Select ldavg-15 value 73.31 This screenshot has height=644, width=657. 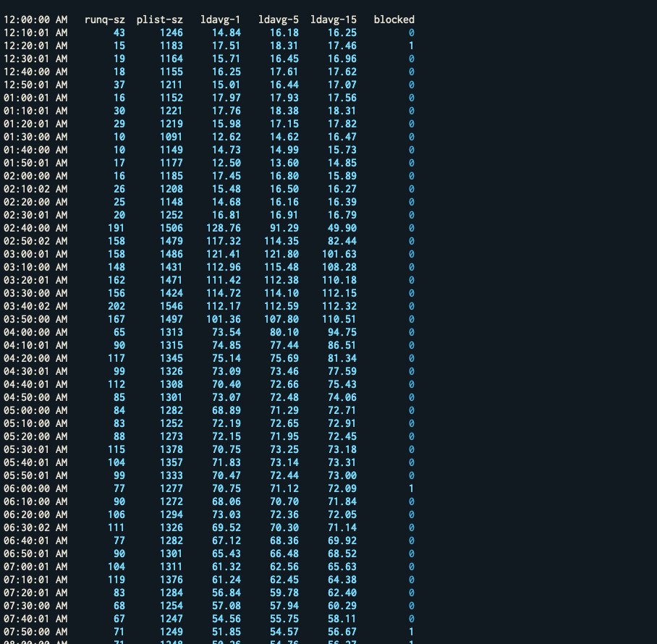pyautogui.click(x=342, y=462)
